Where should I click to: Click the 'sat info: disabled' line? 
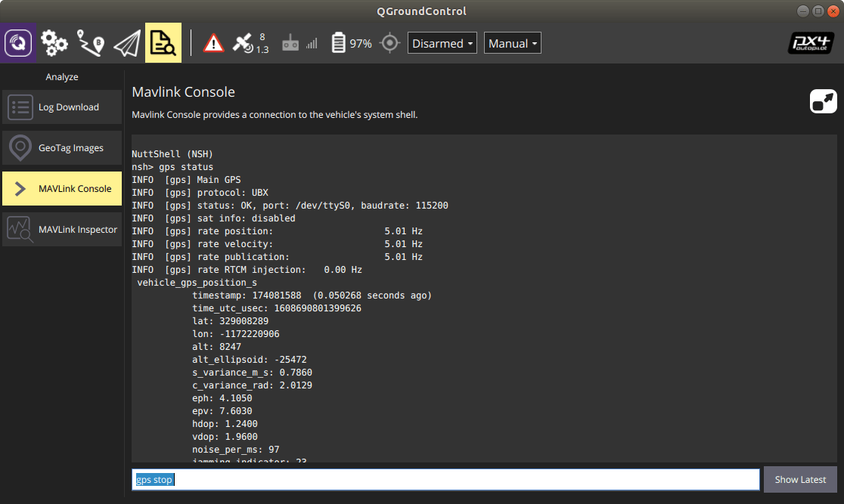tap(214, 218)
